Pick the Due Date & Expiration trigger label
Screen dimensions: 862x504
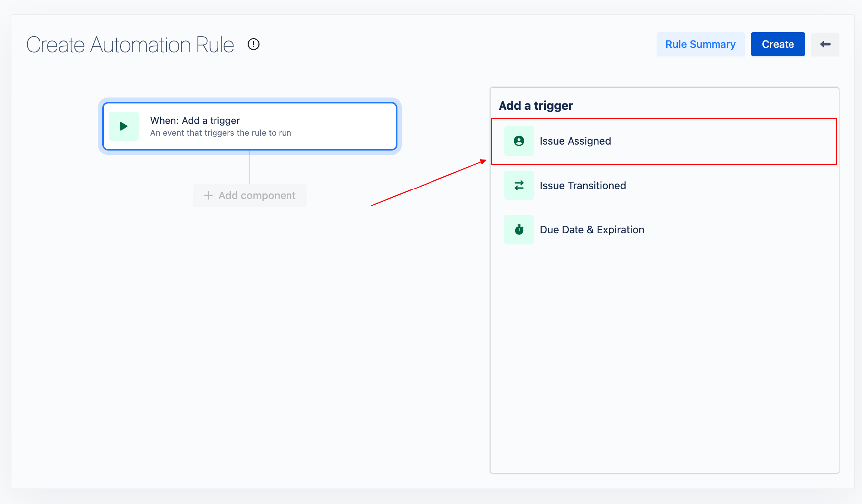click(x=591, y=230)
